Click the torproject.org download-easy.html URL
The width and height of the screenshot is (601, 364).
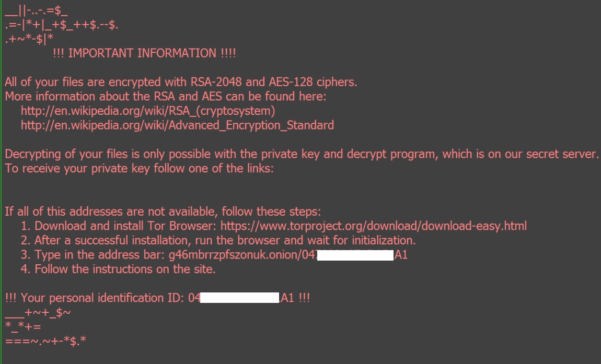(x=373, y=226)
